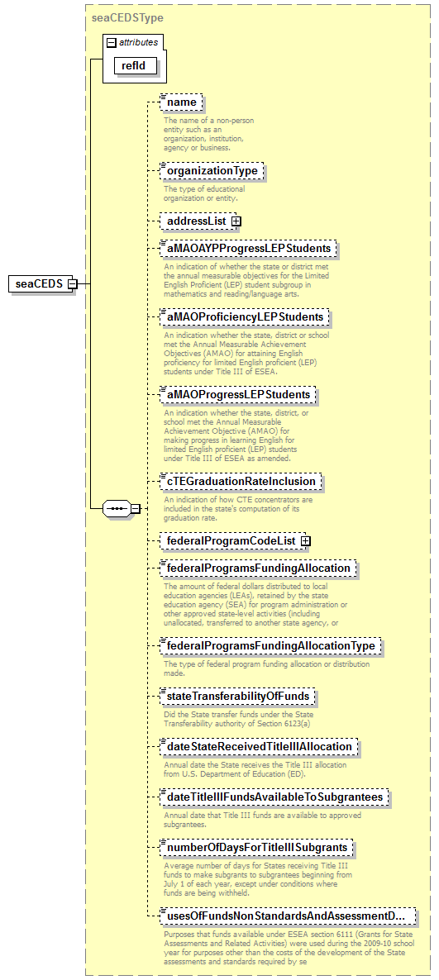This screenshot has width=439, height=980.
Task: Click the federalProgramsFundingAllocation description text
Action: click(x=255, y=604)
